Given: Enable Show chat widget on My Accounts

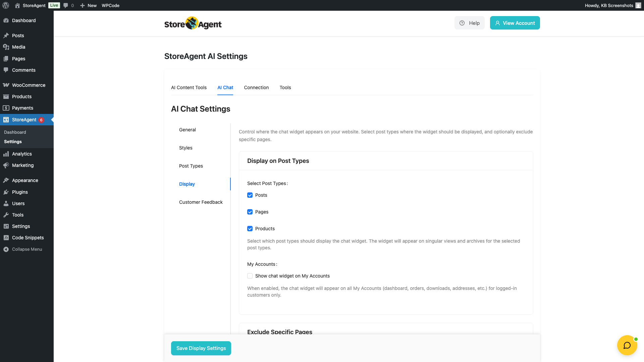Looking at the screenshot, I should pos(250,276).
